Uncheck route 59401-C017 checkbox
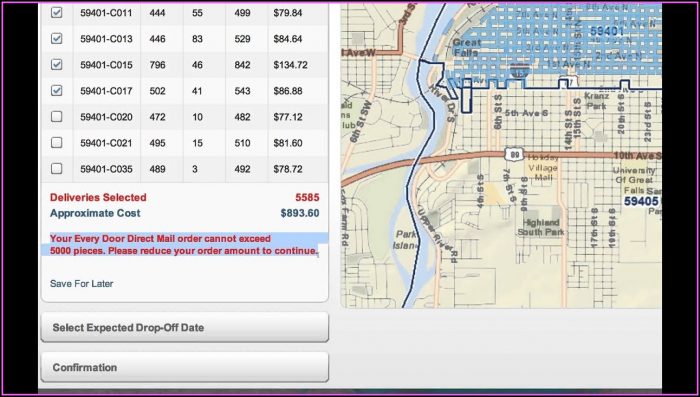The image size is (700, 397). click(56, 90)
